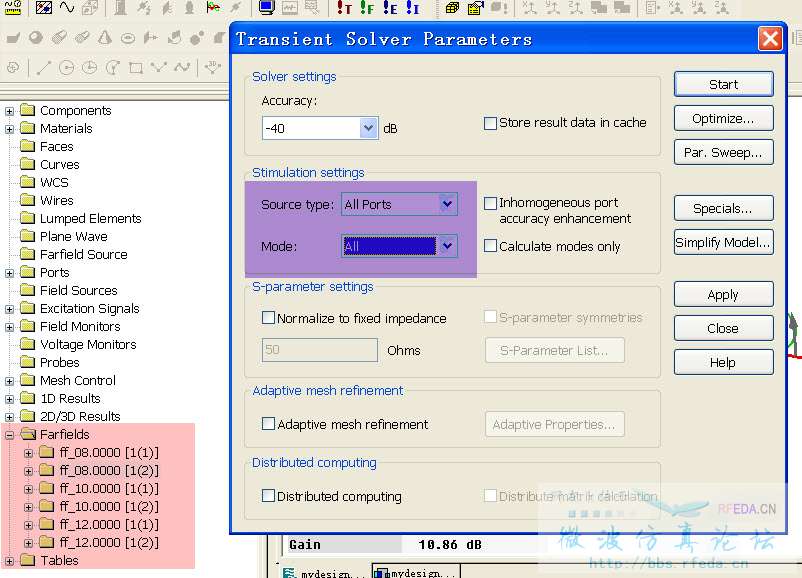The height and width of the screenshot is (578, 802).
Task: Open the Accuracy dropdown
Action: (368, 128)
